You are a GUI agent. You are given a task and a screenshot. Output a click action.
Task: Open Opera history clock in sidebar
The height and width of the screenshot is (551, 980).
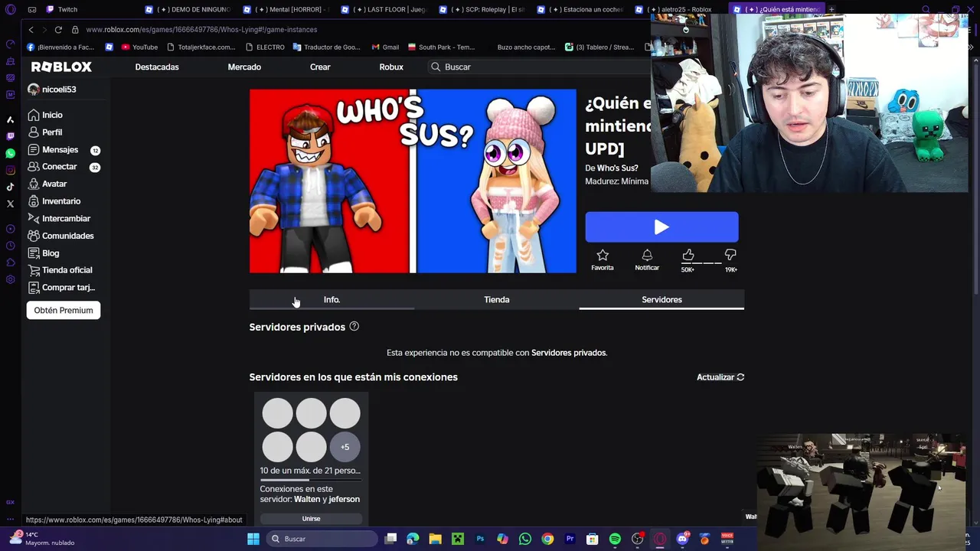coord(10,246)
